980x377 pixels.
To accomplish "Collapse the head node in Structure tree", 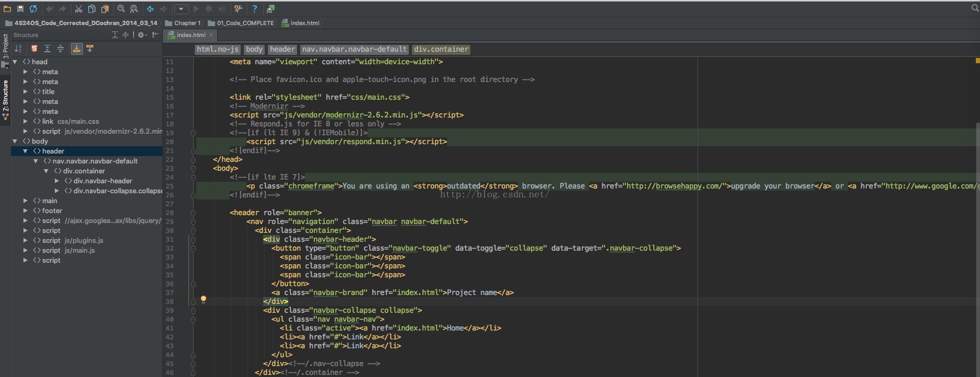I will [15, 62].
